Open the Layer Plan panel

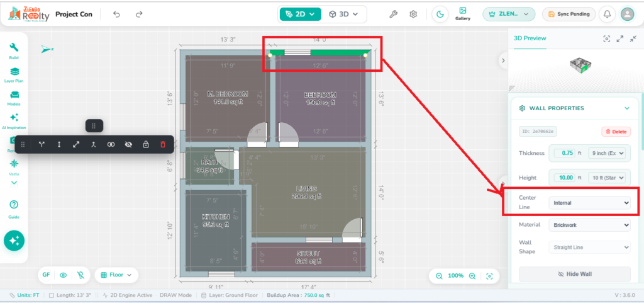coord(14,75)
